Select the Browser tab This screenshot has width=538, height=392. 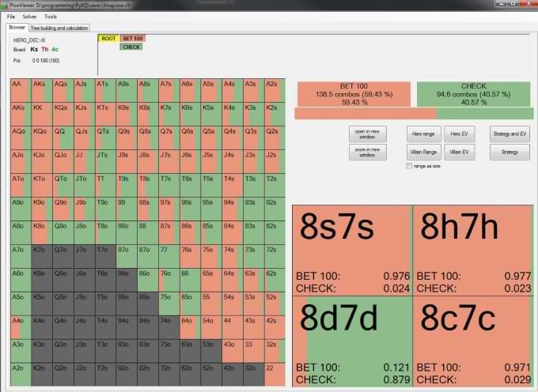click(17, 28)
